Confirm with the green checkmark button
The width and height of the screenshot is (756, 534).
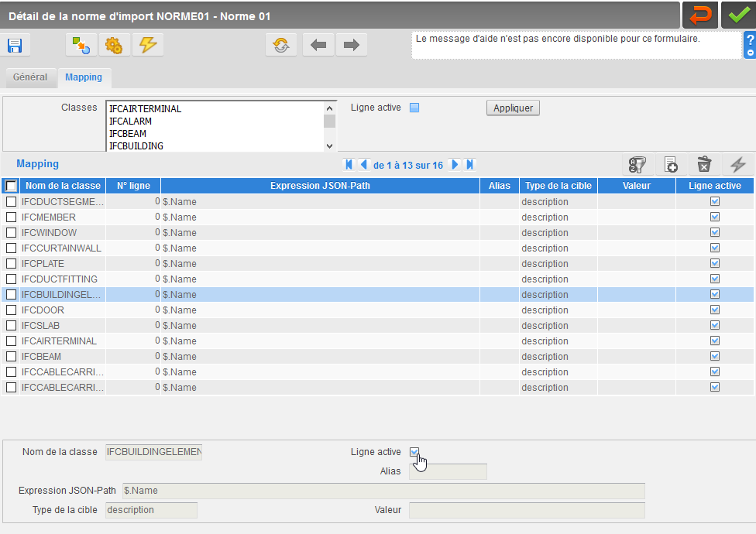click(x=738, y=15)
